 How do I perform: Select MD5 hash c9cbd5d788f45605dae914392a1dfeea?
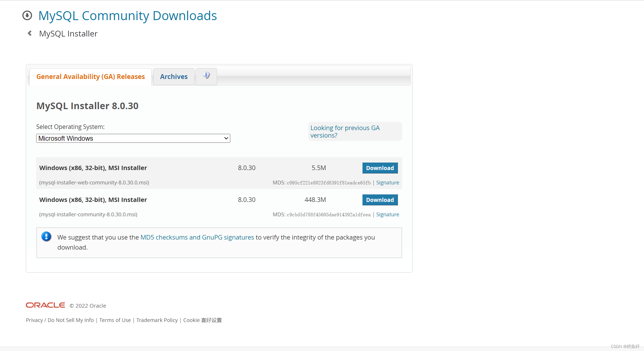329,215
